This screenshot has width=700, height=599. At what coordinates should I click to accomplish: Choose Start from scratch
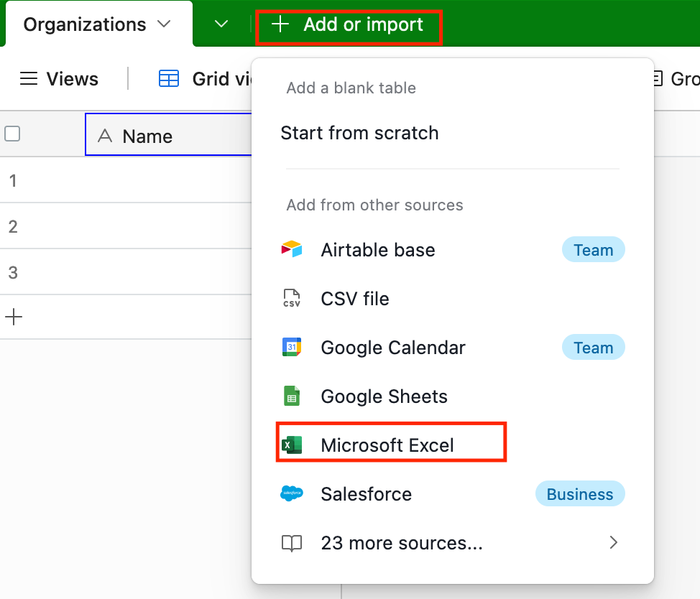(359, 133)
